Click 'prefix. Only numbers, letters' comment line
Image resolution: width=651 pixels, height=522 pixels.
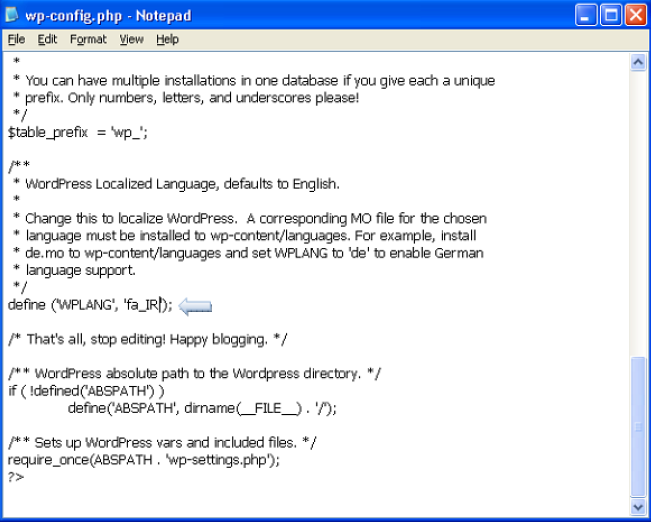point(186,98)
